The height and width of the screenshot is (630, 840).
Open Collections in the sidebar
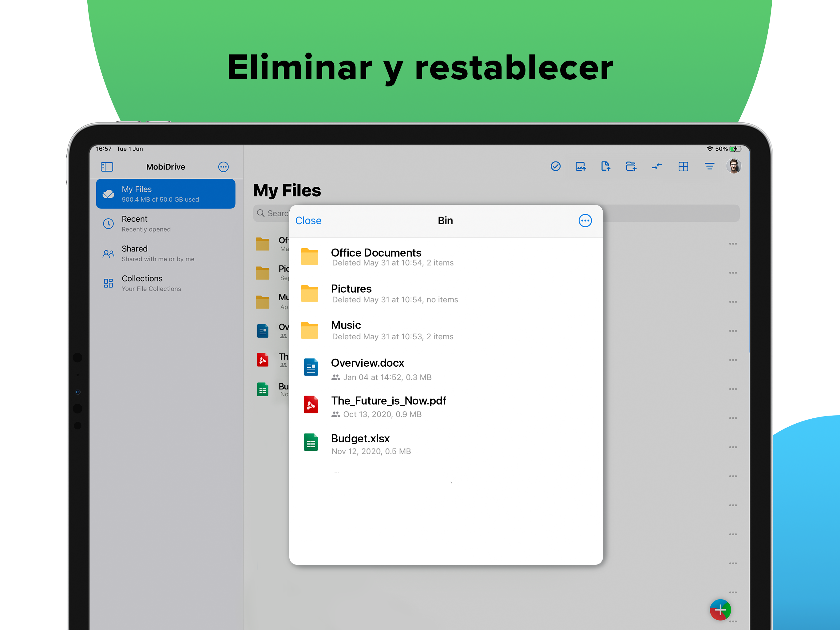165,283
